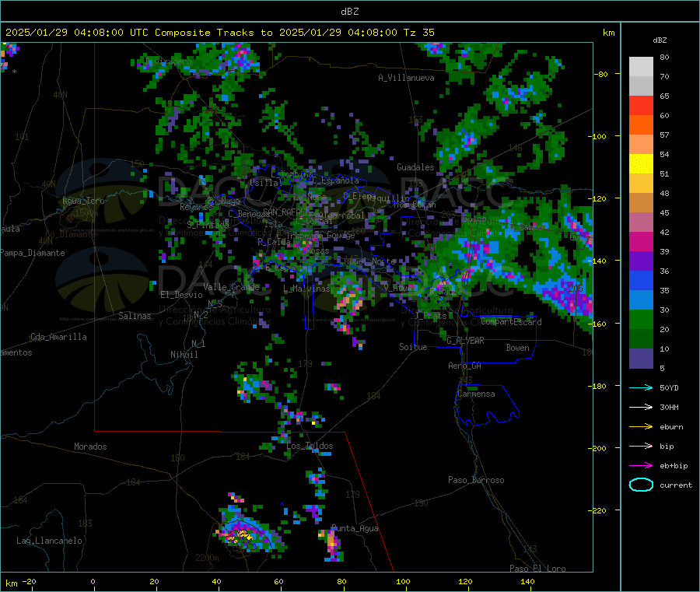Screen dimensions: 700x592
Task: Click the storm cell near Punta_Agua
Action: pos(331,544)
